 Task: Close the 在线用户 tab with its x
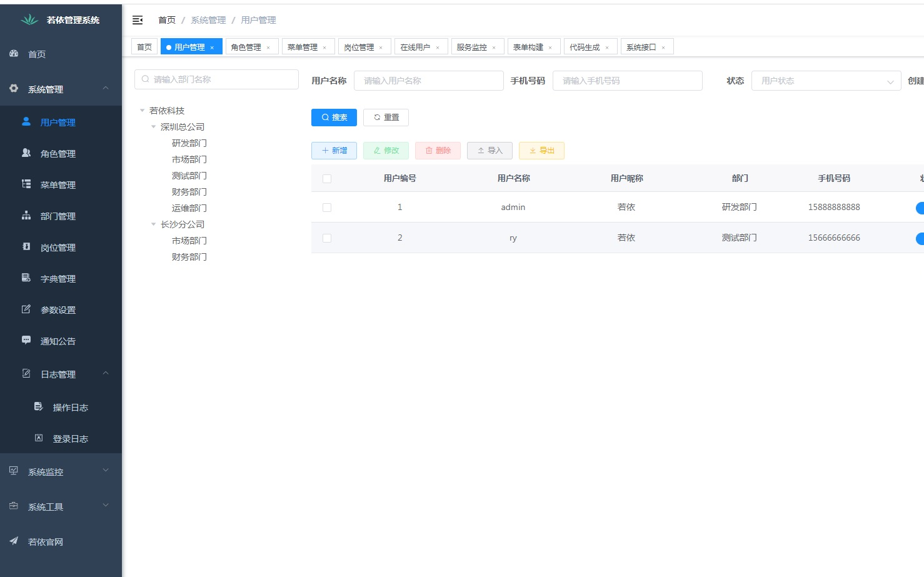438,48
